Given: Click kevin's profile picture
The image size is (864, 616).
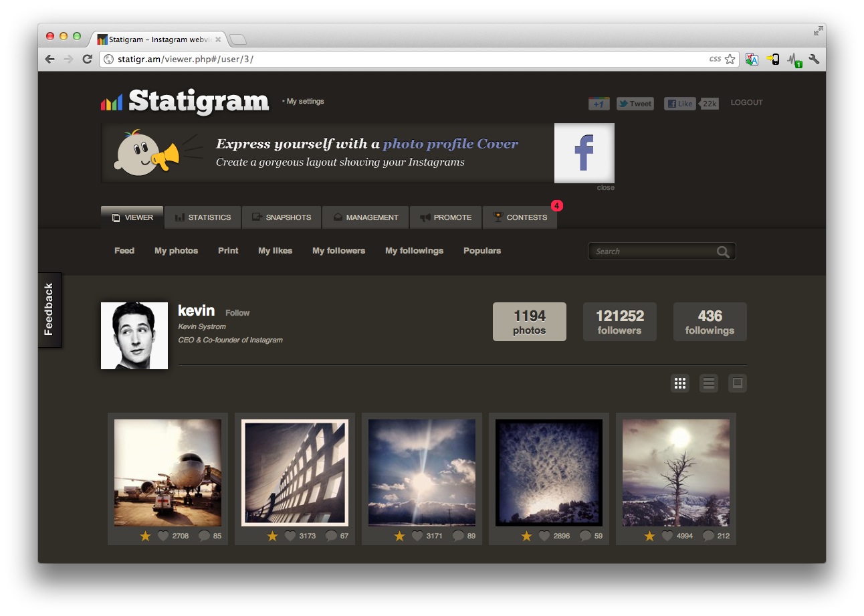Looking at the screenshot, I should [x=134, y=336].
